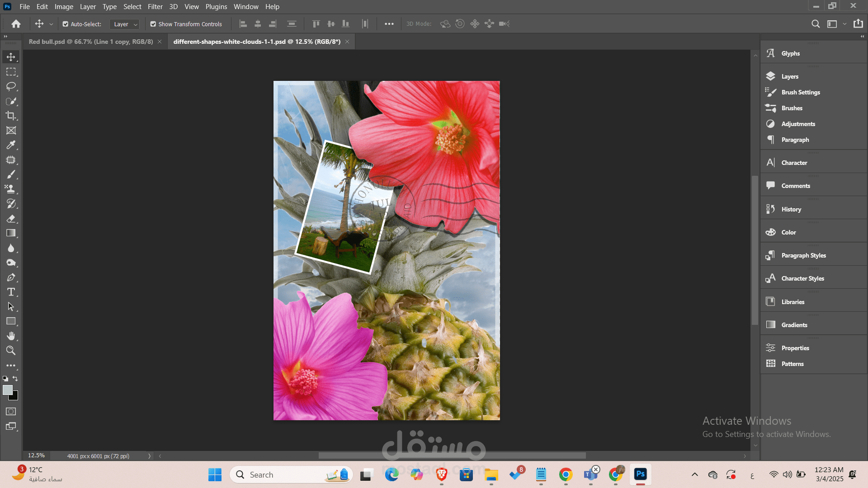Toggle Quick Mask mode at toolbar bottom

(10, 411)
